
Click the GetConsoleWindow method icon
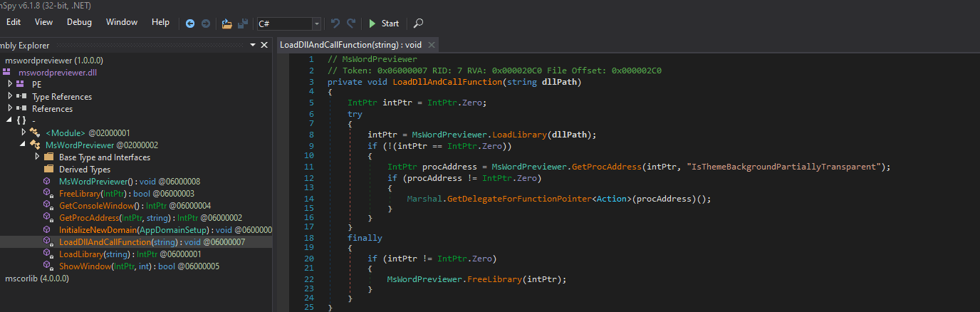tap(48, 206)
